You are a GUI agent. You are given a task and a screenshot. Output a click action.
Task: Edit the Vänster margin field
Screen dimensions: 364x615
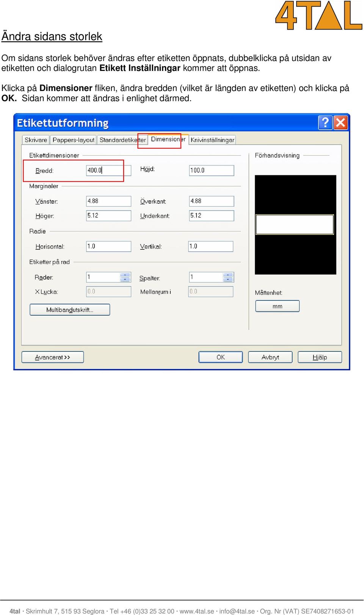109,201
